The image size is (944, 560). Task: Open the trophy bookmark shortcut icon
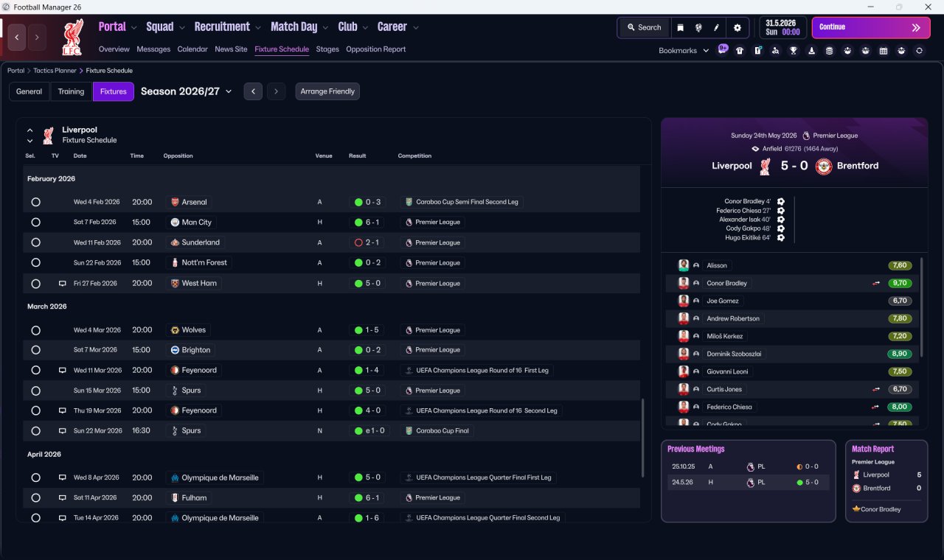[x=794, y=51]
